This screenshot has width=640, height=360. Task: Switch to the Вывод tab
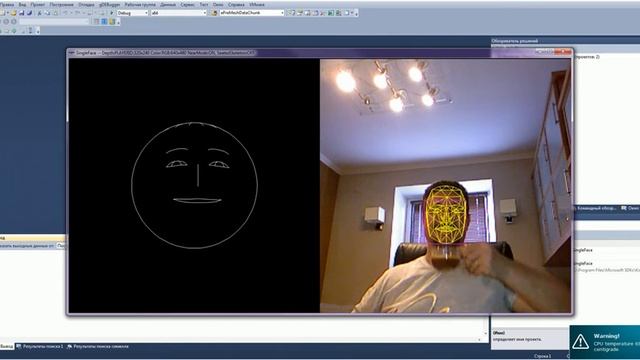(6, 347)
